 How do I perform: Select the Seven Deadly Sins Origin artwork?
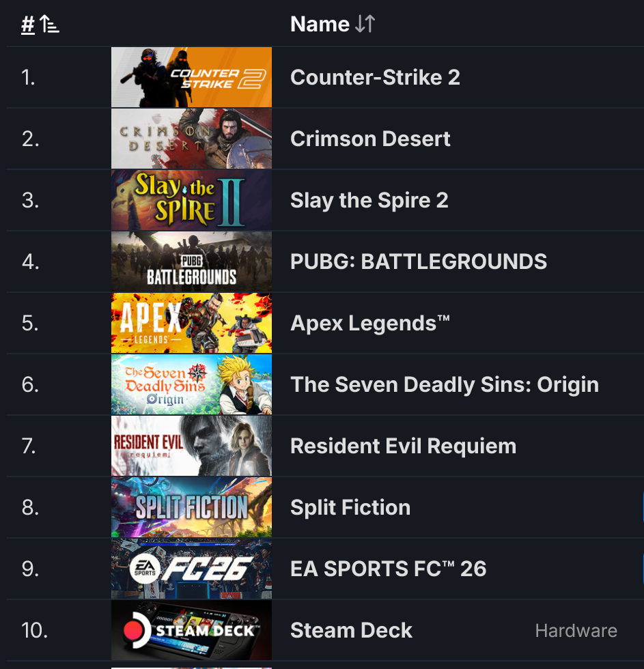pyautogui.click(x=191, y=384)
